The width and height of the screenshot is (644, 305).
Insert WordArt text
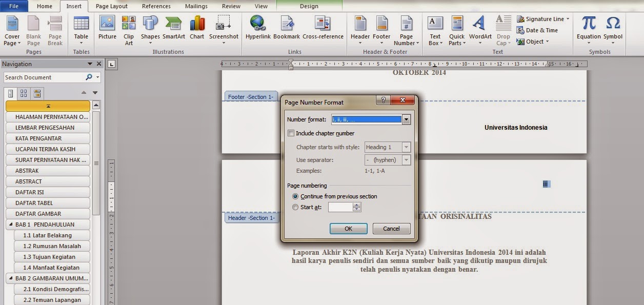pyautogui.click(x=480, y=31)
